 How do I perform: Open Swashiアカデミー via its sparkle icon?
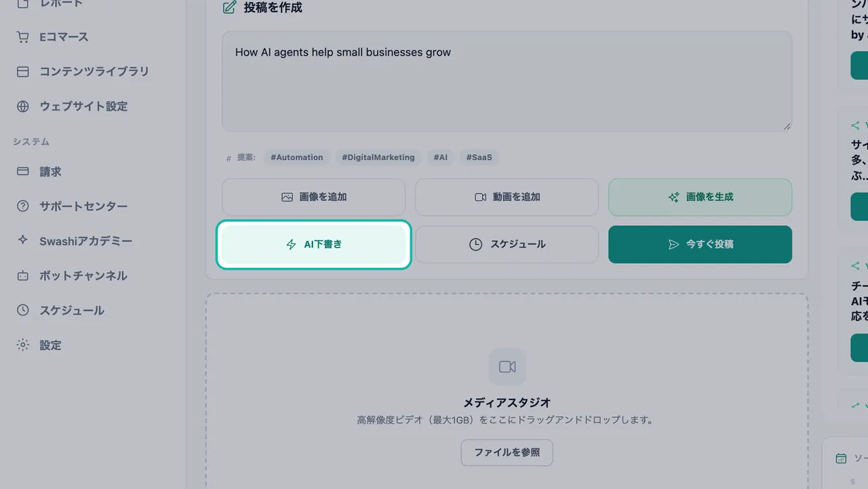23,241
